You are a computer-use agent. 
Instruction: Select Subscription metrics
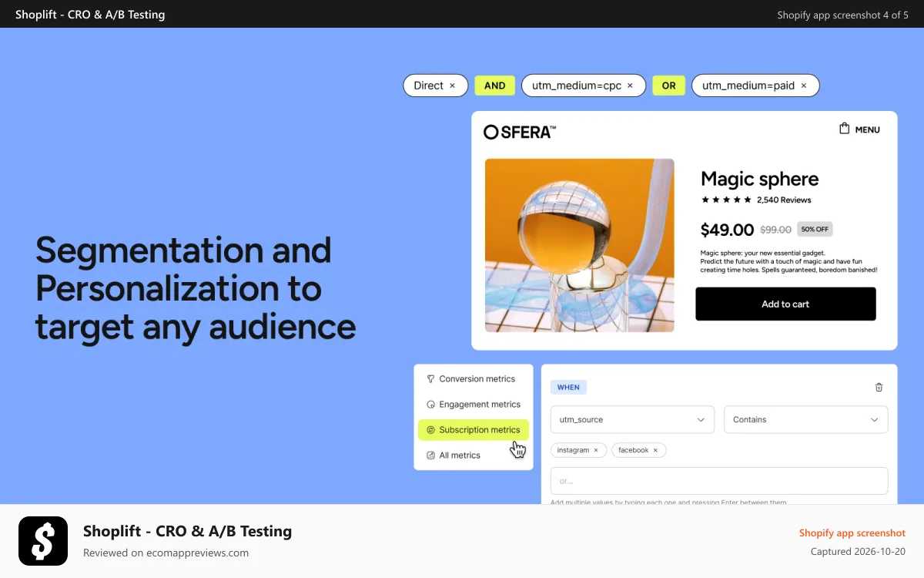[473, 429]
